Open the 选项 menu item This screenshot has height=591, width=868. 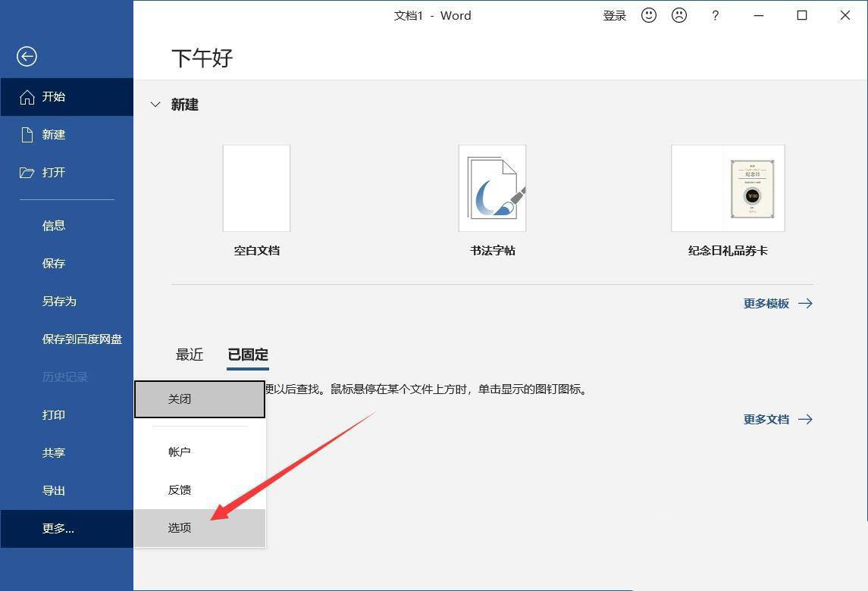pos(179,527)
